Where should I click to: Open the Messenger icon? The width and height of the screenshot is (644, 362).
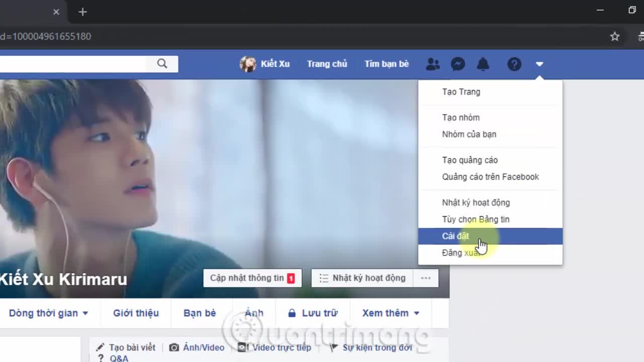tap(458, 64)
